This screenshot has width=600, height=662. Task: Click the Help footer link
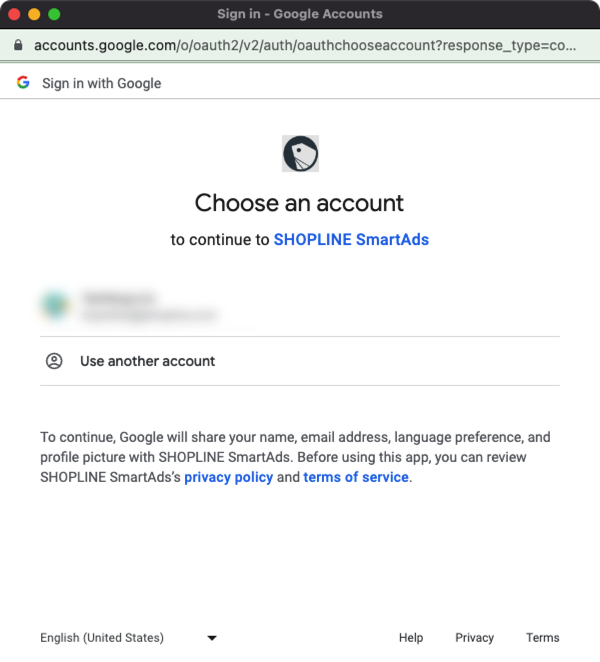[411, 638]
